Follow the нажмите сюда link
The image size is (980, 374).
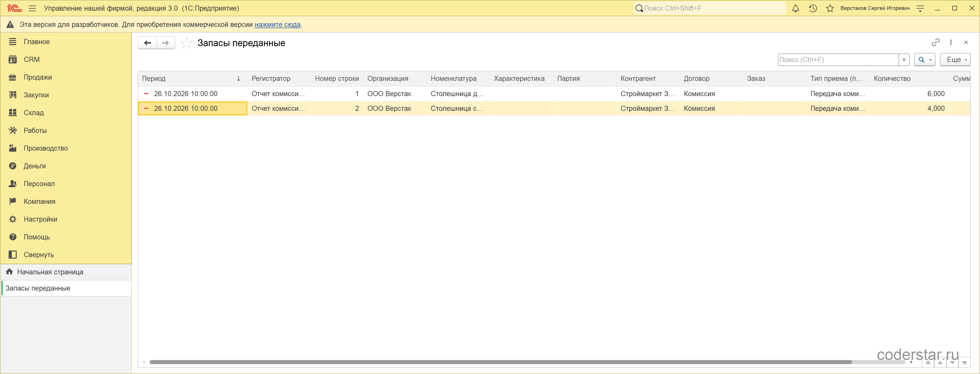point(277,24)
